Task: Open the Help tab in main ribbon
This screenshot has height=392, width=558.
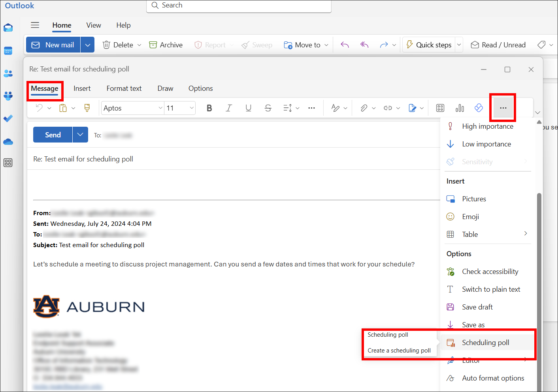Action: [x=123, y=25]
